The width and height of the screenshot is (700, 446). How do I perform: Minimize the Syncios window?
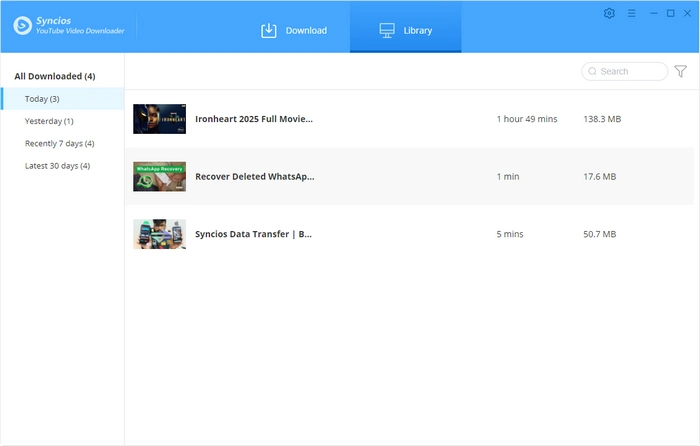pyautogui.click(x=652, y=13)
